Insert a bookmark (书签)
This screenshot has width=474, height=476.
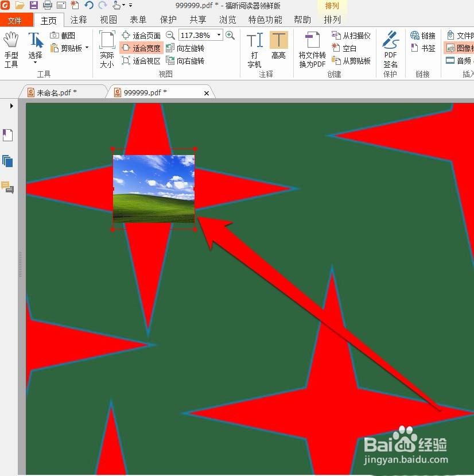click(x=423, y=48)
